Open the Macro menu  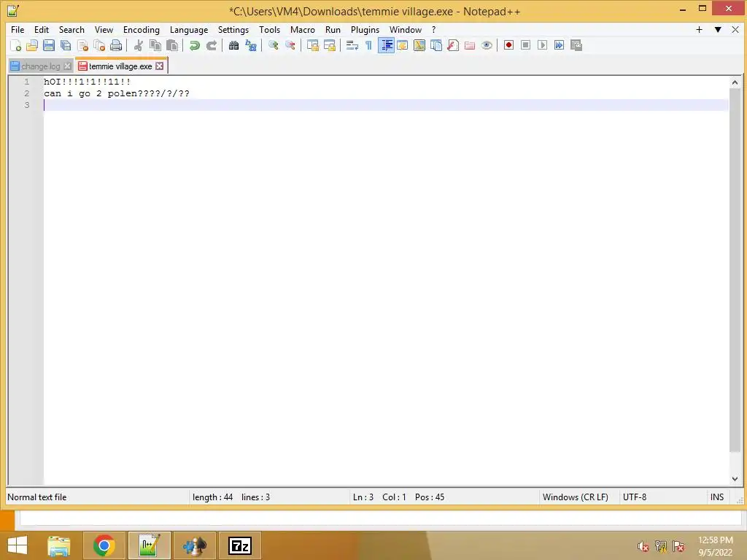coord(303,29)
